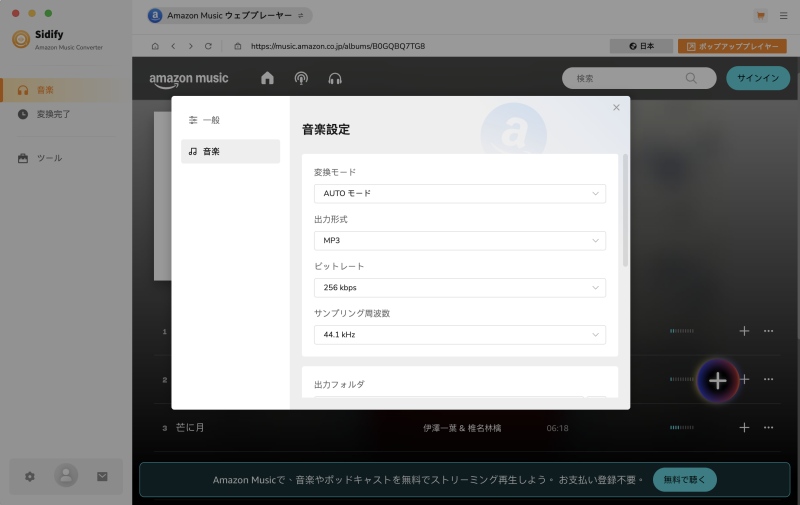Screen dimensions: 800x505
Task: Click the Amazon Music ウェブプレーヤー source switcher
Action: click(229, 15)
